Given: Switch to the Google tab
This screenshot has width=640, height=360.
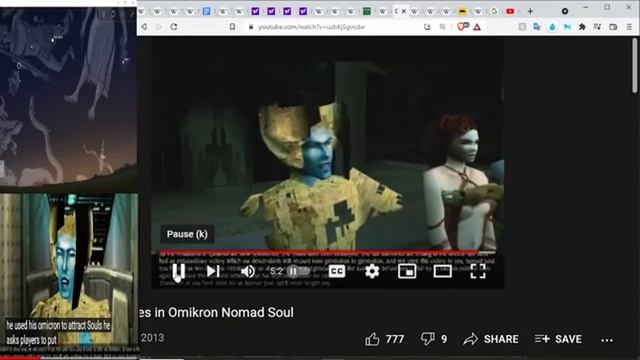Looking at the screenshot, I should (494, 11).
